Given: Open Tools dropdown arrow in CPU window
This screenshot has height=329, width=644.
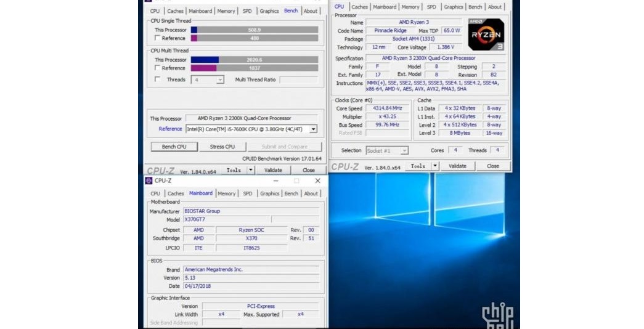Looking at the screenshot, I should (x=434, y=166).
